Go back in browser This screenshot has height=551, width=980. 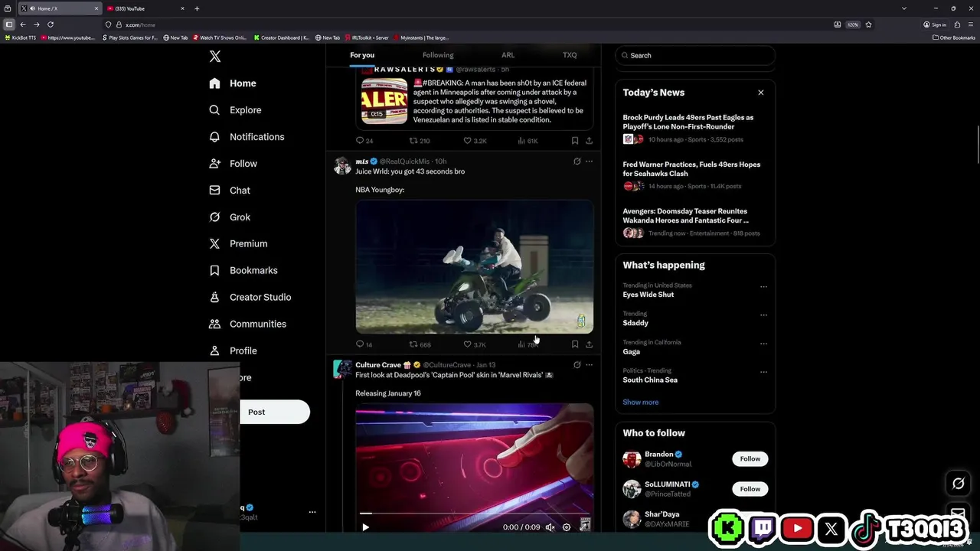click(23, 24)
